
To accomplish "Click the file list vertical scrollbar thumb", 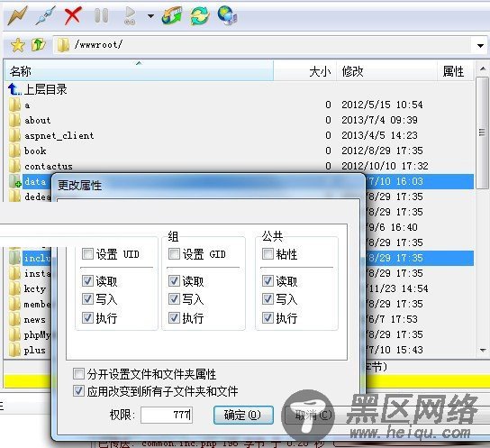I will (x=483, y=133).
